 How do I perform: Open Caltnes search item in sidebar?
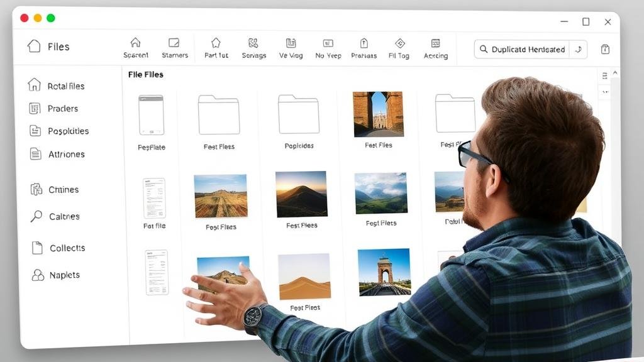[64, 217]
